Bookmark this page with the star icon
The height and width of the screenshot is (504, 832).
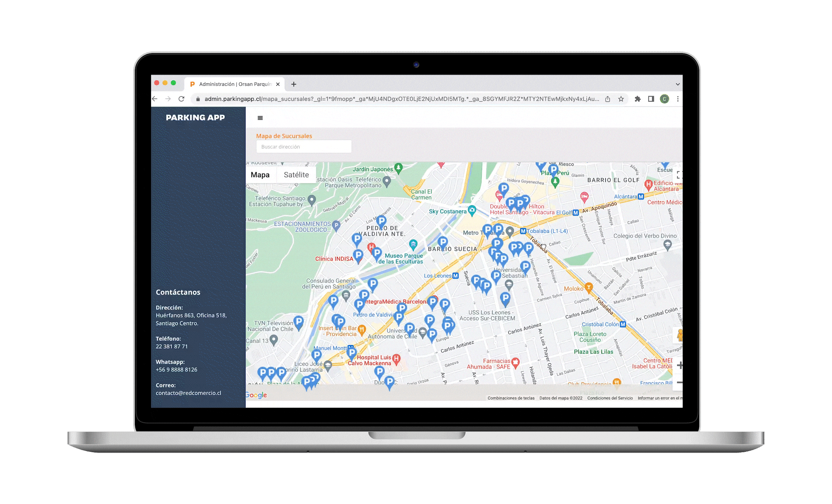pos(621,99)
